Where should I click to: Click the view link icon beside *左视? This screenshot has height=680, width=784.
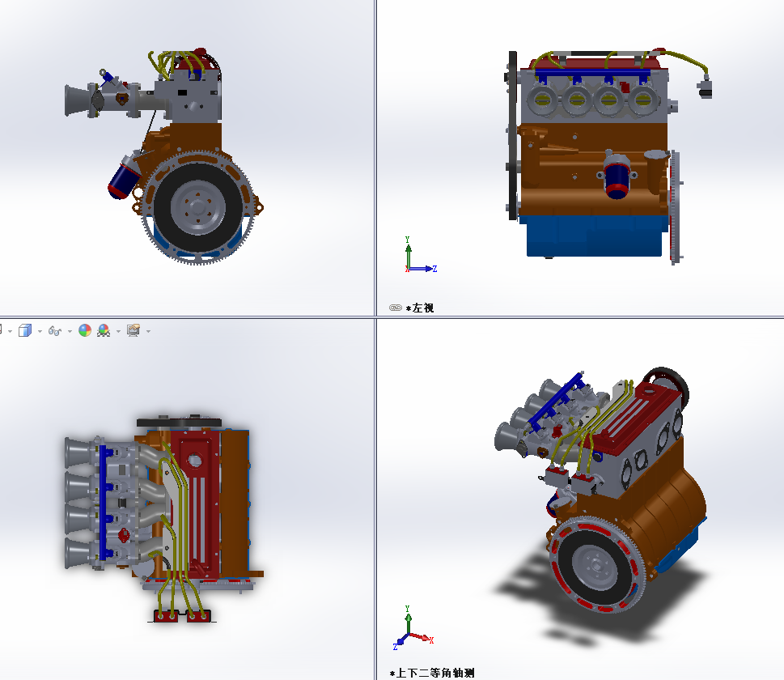396,308
